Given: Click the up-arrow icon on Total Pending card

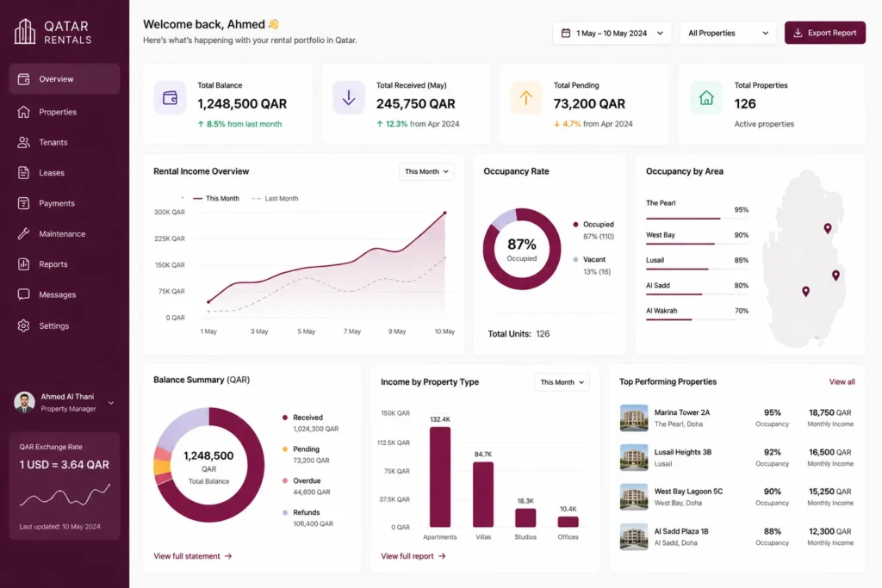Looking at the screenshot, I should [x=526, y=98].
